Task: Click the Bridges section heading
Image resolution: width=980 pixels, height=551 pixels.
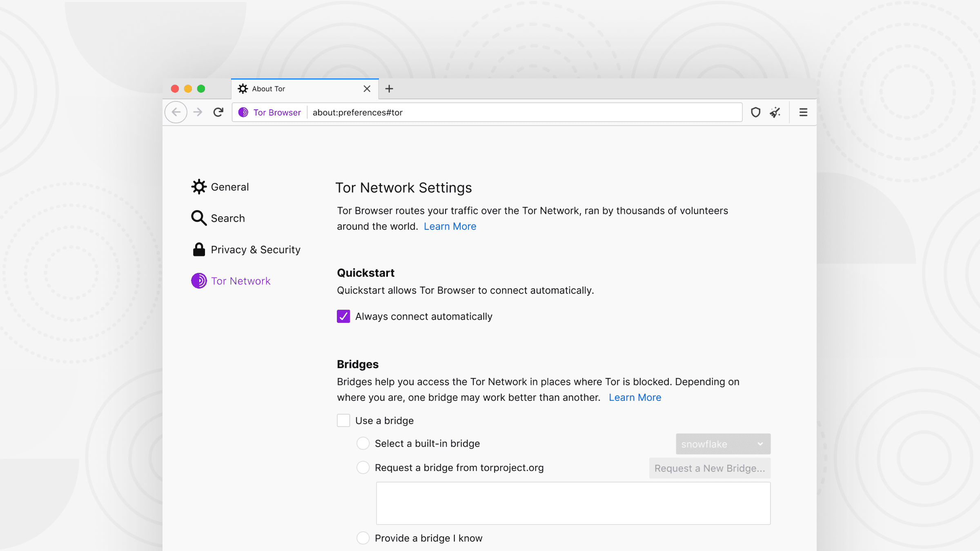Action: [x=358, y=364]
